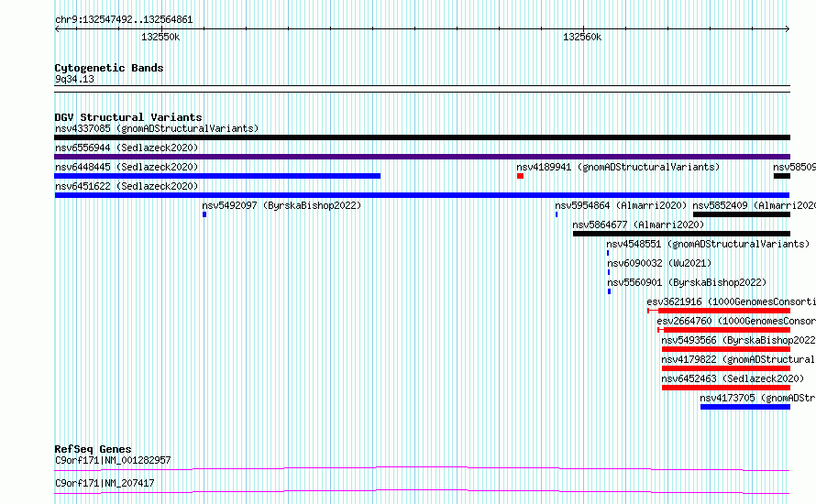
Task: Select the red nsv5493566 variant bar
Action: [726, 349]
